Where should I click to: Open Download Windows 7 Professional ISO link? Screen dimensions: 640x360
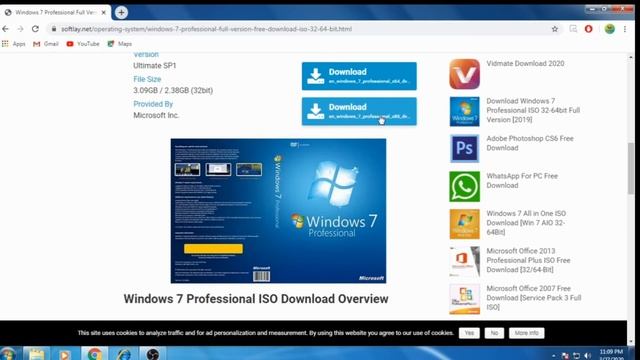[x=533, y=110]
